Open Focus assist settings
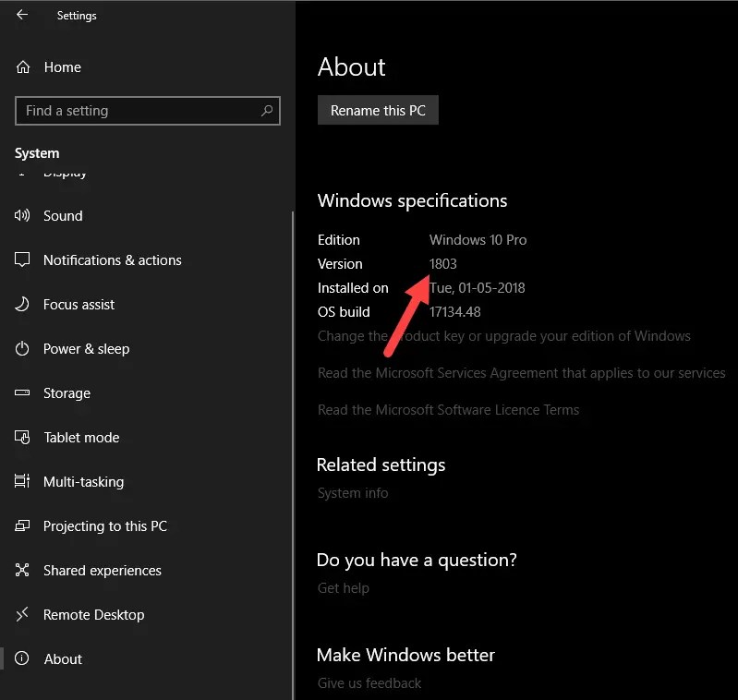Image resolution: width=738 pixels, height=700 pixels. click(79, 305)
